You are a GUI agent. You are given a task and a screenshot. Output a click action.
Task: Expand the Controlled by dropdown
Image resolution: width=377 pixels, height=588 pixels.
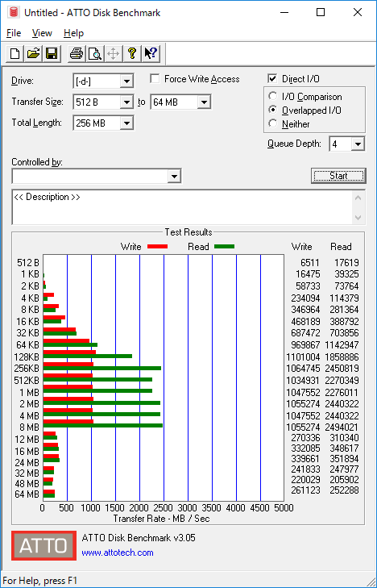(x=174, y=177)
